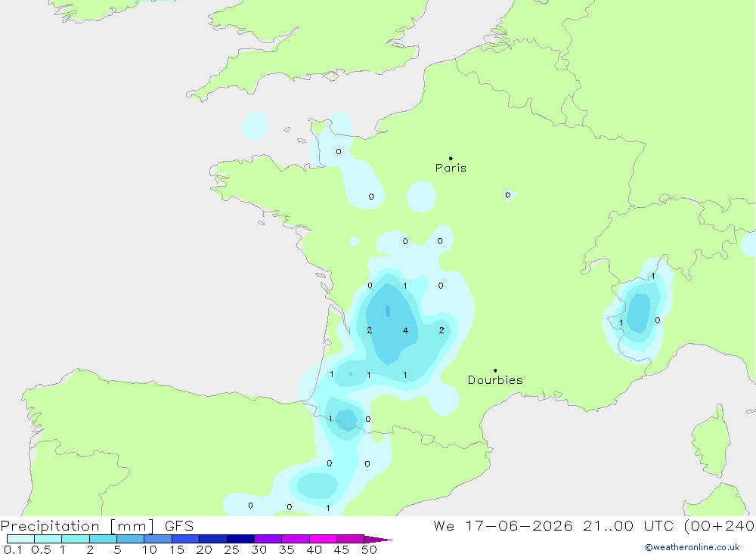Click the '20' legend scale label
The image size is (756, 554).
point(204,549)
